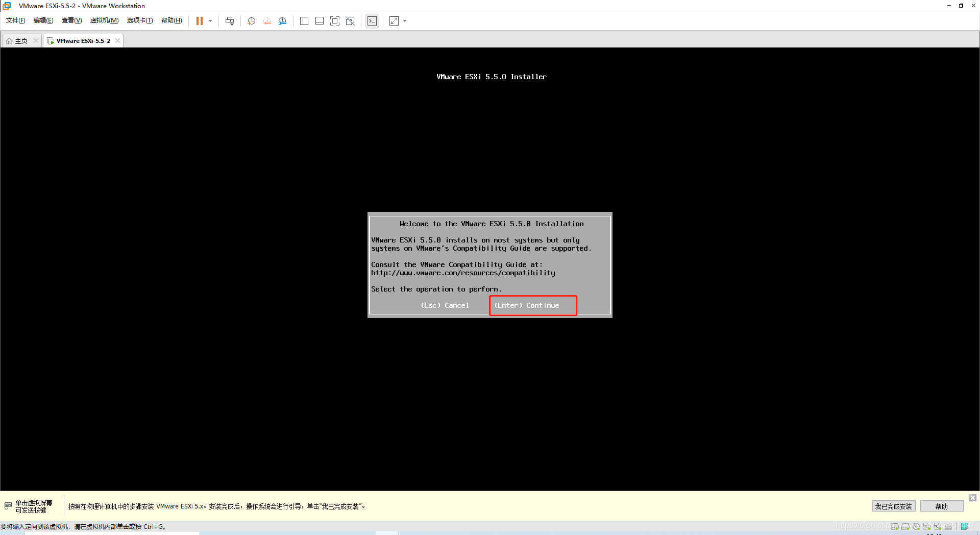Click the 帮助 button in the hint bar
980x535 pixels.
[x=941, y=506]
